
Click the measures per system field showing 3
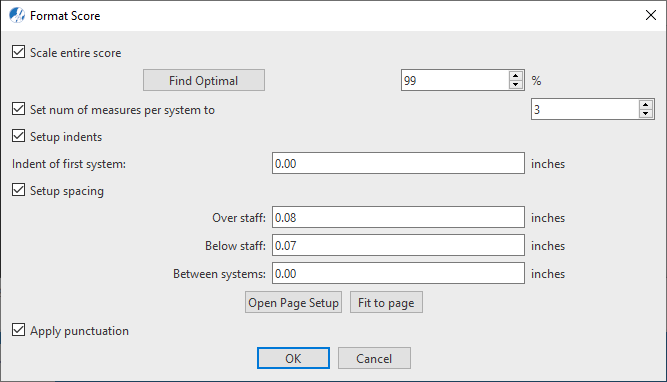(x=585, y=109)
